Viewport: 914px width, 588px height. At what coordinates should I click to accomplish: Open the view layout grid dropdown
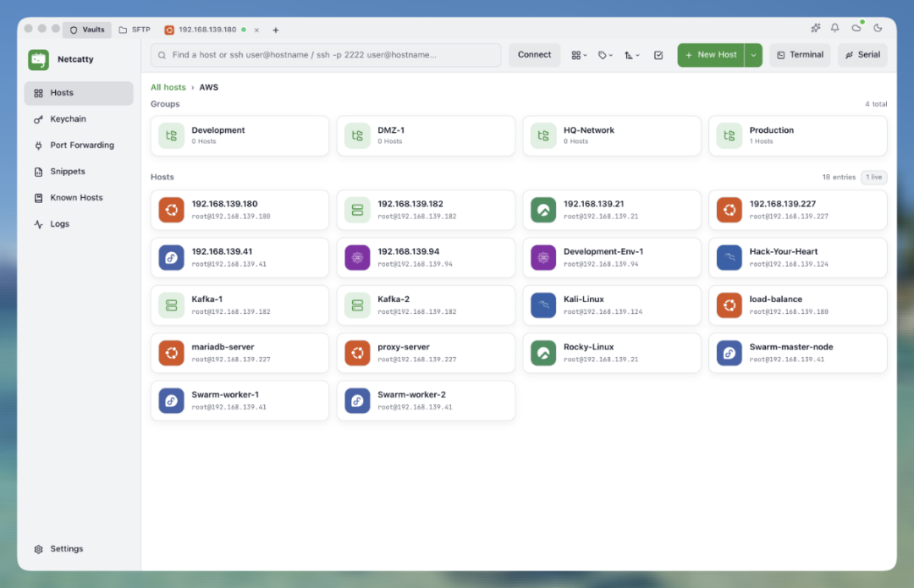(579, 55)
